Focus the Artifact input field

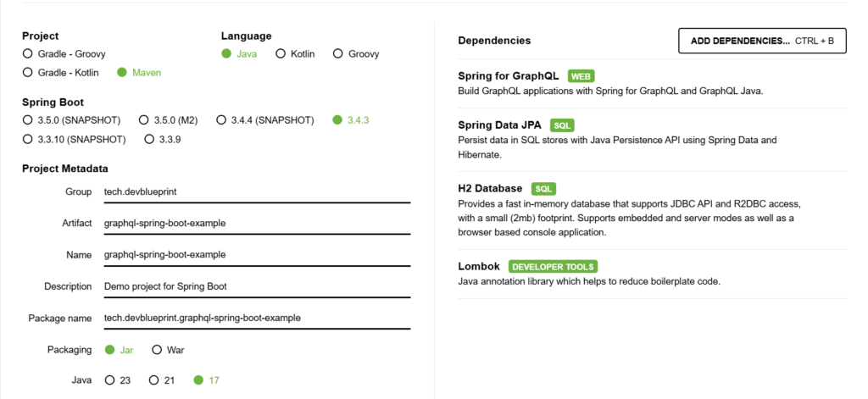click(256, 223)
